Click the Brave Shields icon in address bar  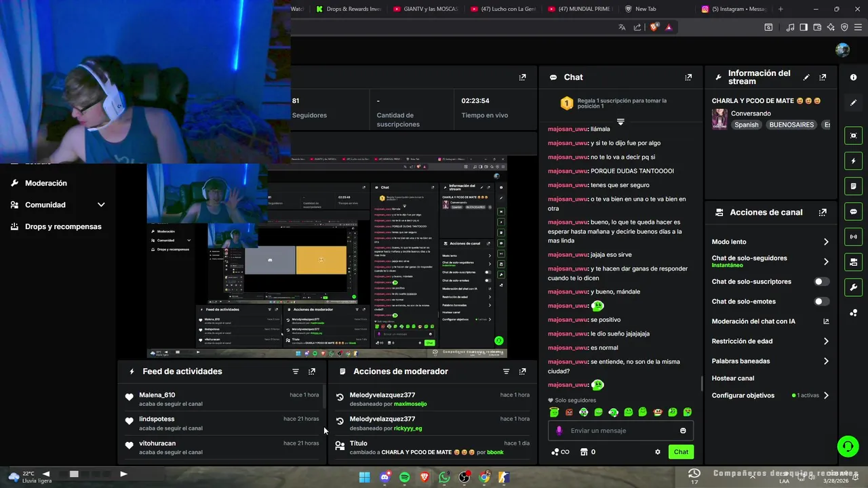654,27
